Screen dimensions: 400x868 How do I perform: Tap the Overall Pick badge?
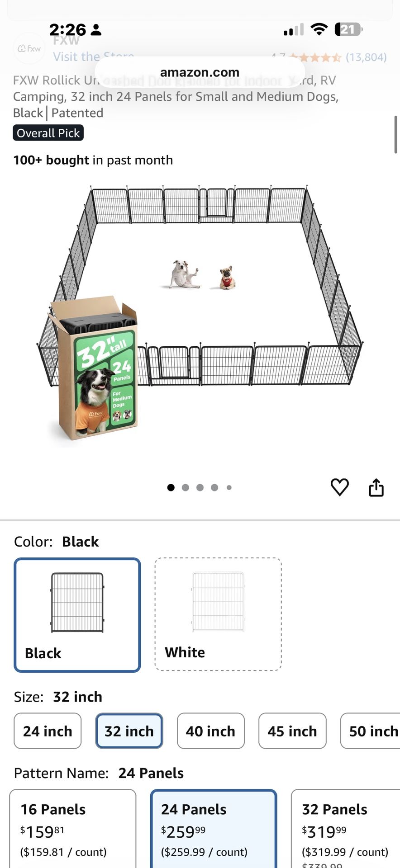tap(48, 133)
